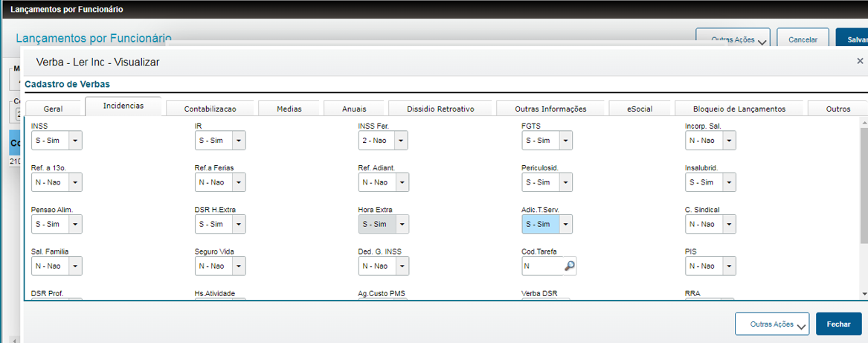Select the Outros tab

(838, 109)
